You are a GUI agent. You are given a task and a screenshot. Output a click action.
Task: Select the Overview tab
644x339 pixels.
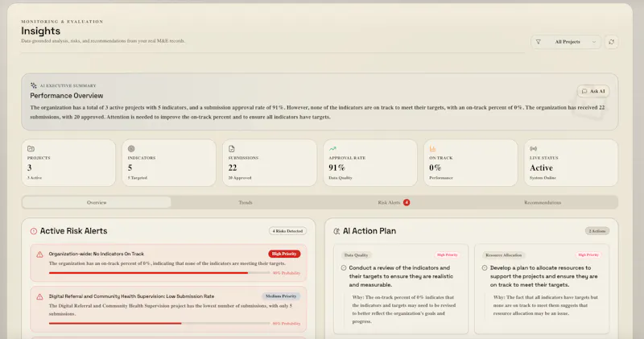(97, 203)
